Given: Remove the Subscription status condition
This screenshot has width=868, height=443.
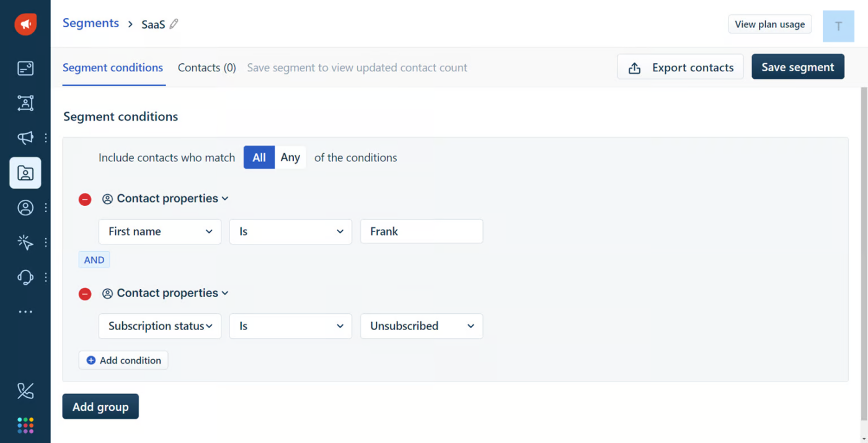Looking at the screenshot, I should (85, 294).
